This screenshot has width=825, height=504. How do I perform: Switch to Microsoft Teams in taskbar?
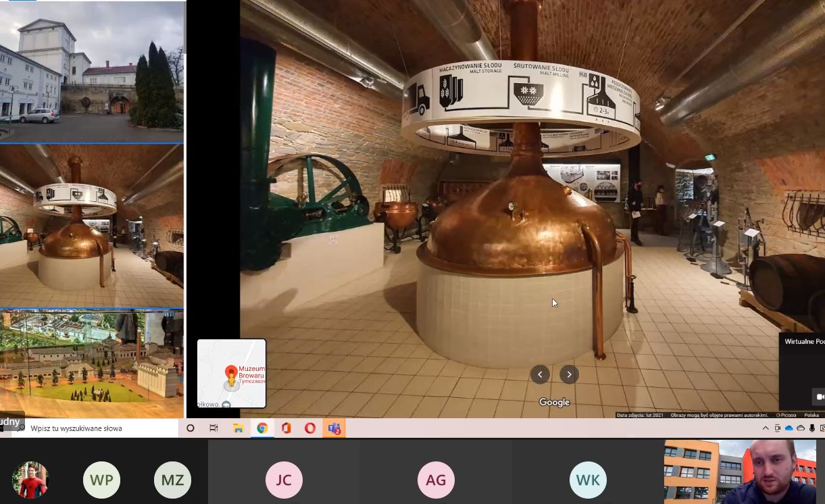pos(334,428)
